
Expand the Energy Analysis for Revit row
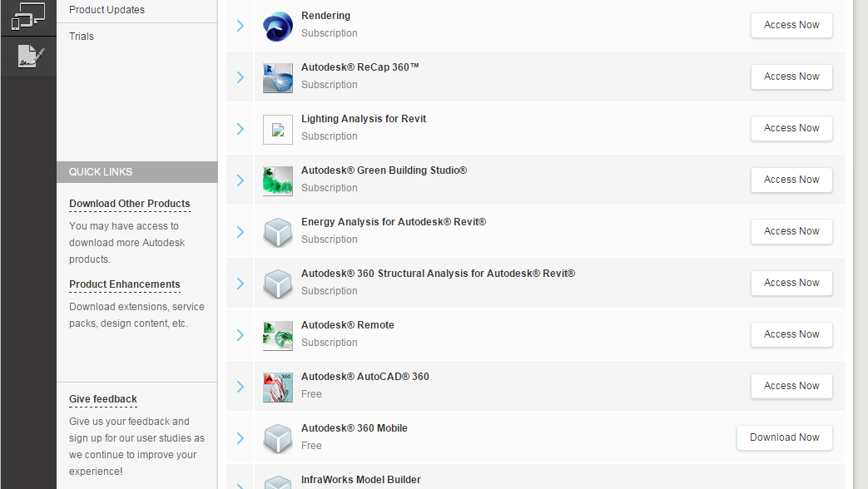tap(241, 232)
